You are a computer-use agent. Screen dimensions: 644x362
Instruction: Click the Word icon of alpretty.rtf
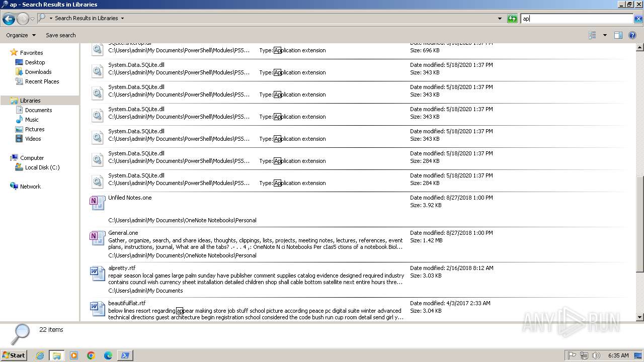pos(97,274)
